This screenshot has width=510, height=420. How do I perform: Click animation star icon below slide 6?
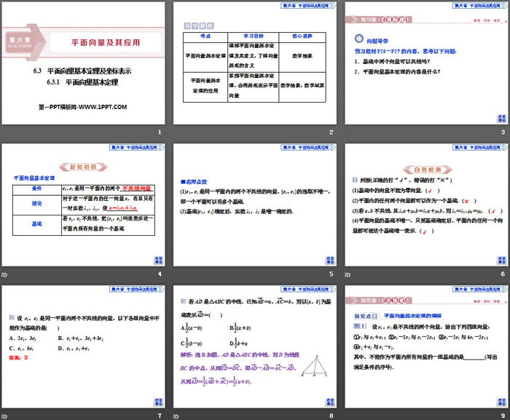pos(348,274)
